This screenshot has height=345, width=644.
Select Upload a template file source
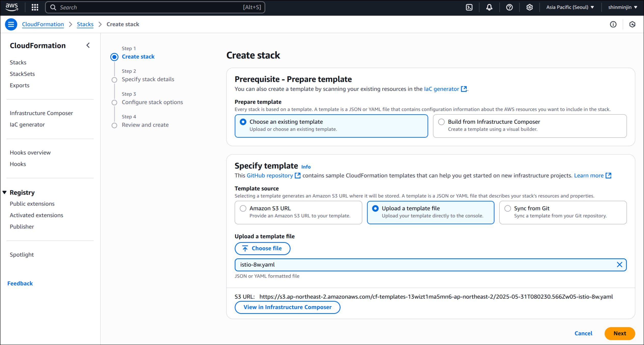[x=430, y=212]
